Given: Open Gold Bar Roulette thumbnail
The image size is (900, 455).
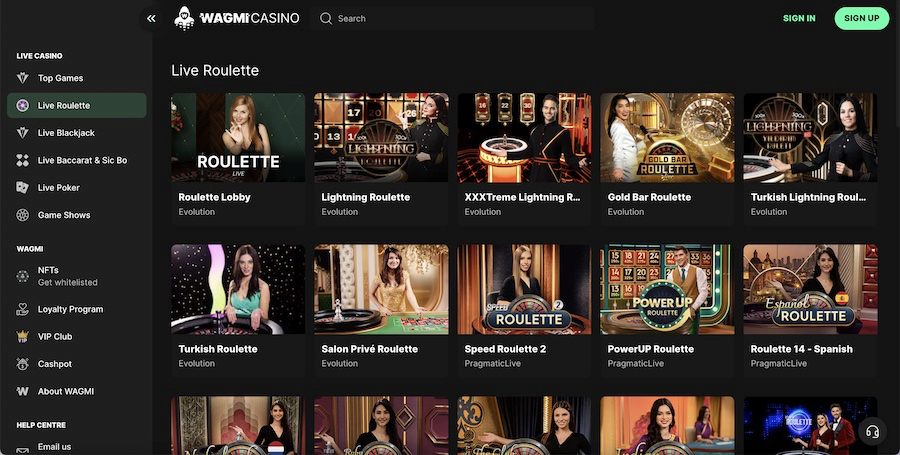Looking at the screenshot, I should pos(668,138).
